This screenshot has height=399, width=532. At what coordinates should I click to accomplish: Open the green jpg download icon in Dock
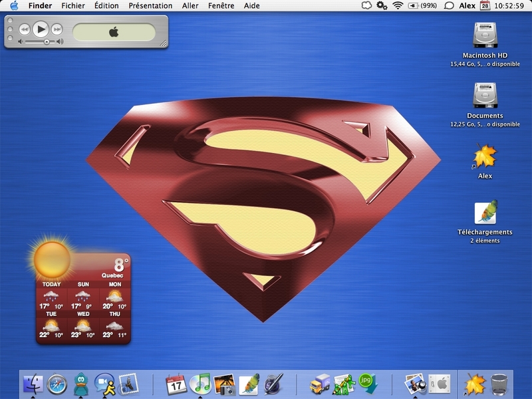click(x=368, y=384)
